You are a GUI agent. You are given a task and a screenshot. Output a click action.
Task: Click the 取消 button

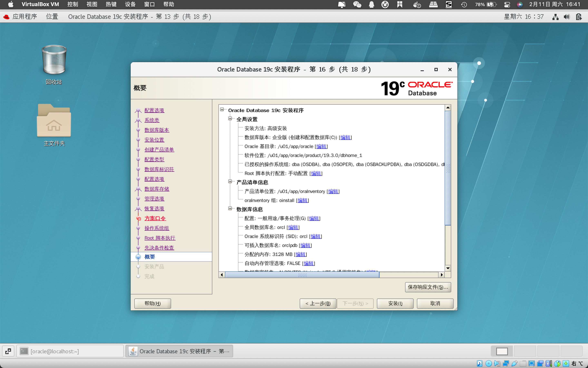click(x=435, y=303)
